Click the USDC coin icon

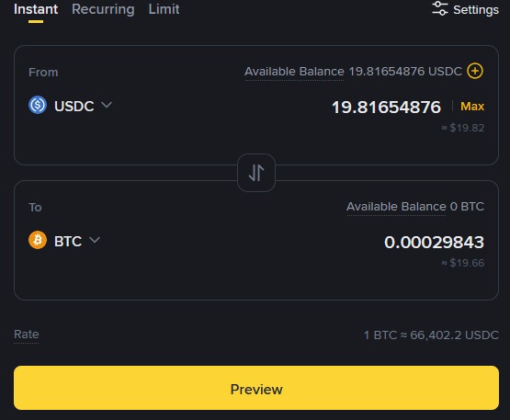tap(38, 105)
